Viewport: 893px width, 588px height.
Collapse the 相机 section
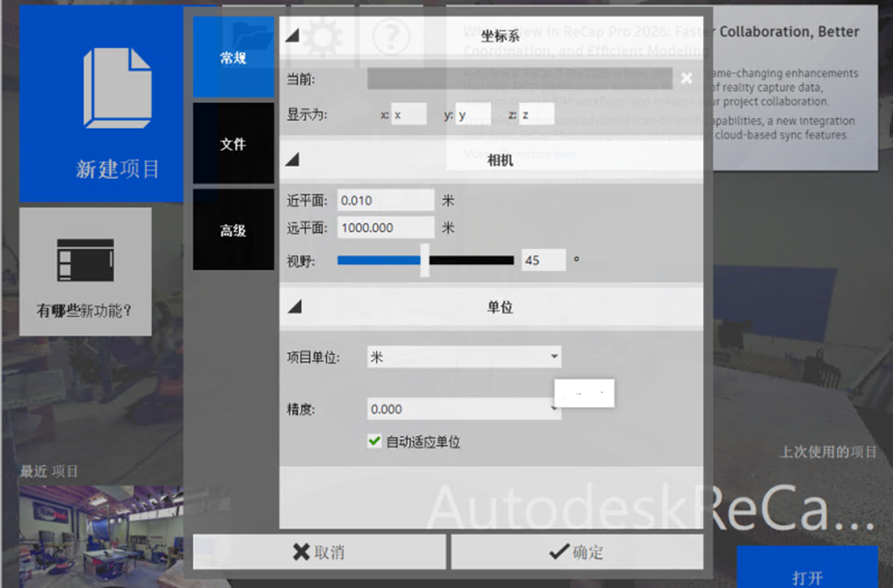(x=292, y=159)
